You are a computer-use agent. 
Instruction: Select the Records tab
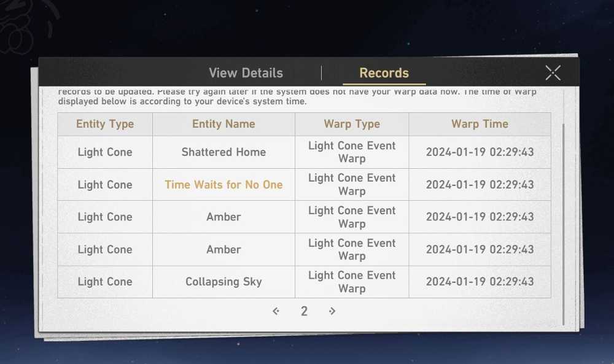[x=384, y=73]
